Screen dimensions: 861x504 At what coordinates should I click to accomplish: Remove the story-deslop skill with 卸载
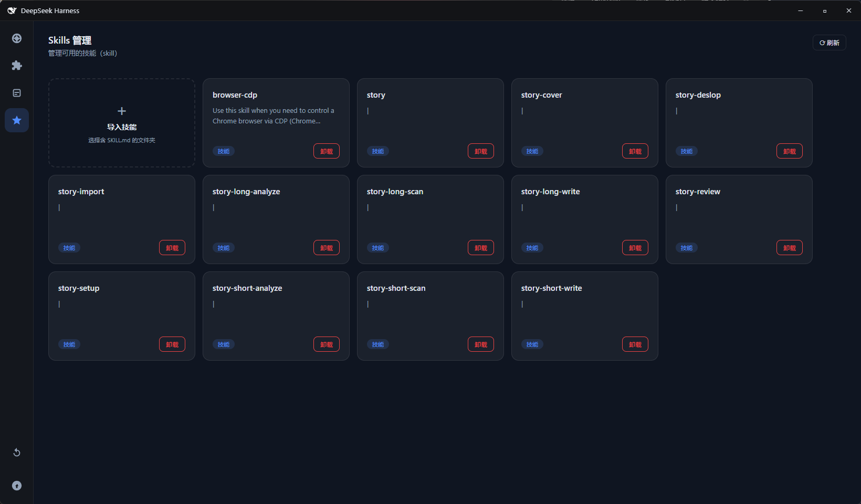pyautogui.click(x=790, y=151)
